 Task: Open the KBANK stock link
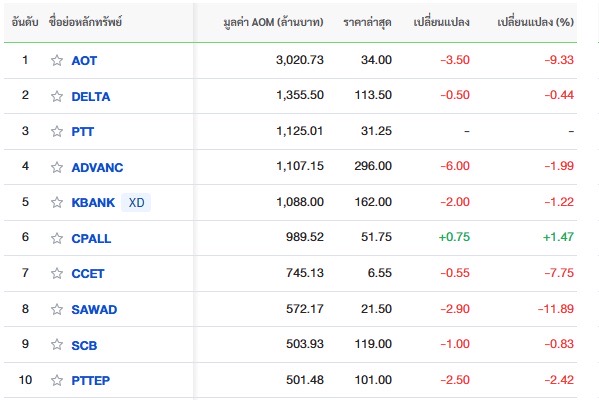[93, 202]
